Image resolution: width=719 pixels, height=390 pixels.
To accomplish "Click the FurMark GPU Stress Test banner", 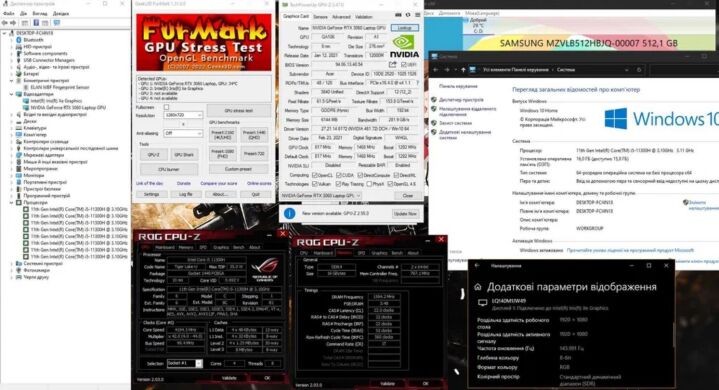I will [204, 42].
